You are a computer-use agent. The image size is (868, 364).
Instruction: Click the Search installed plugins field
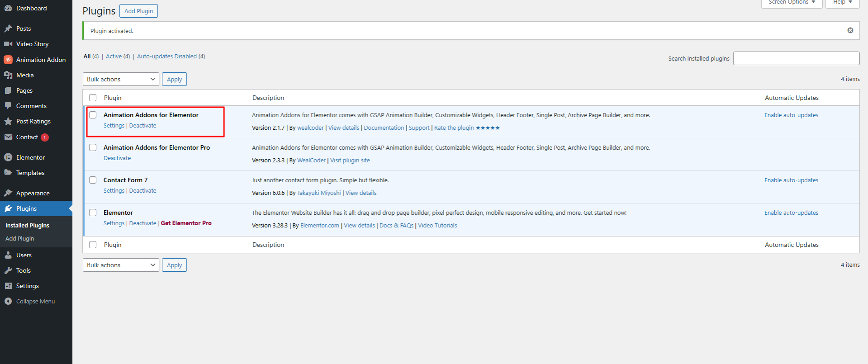[796, 58]
